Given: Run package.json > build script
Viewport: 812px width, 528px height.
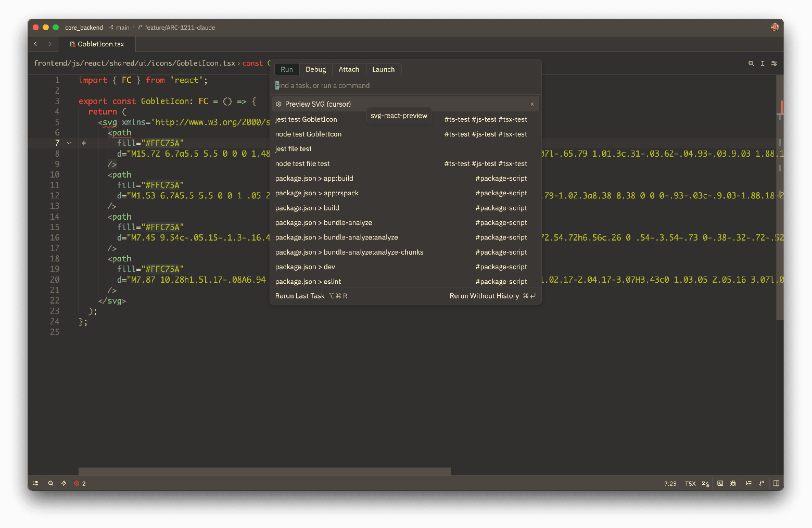Looking at the screenshot, I should point(405,208).
